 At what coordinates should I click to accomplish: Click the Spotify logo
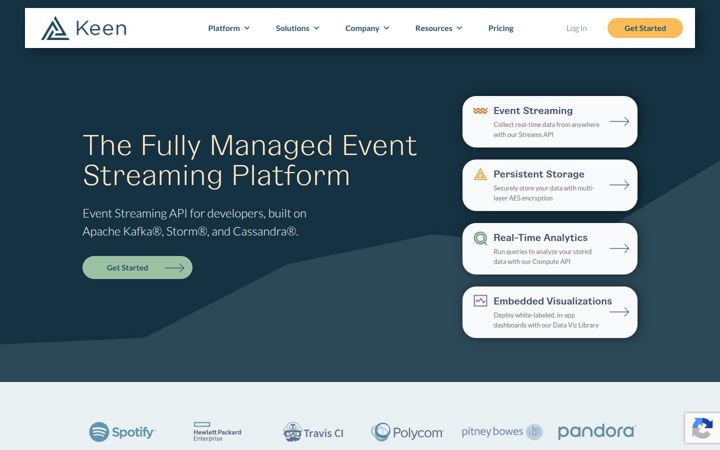[122, 432]
